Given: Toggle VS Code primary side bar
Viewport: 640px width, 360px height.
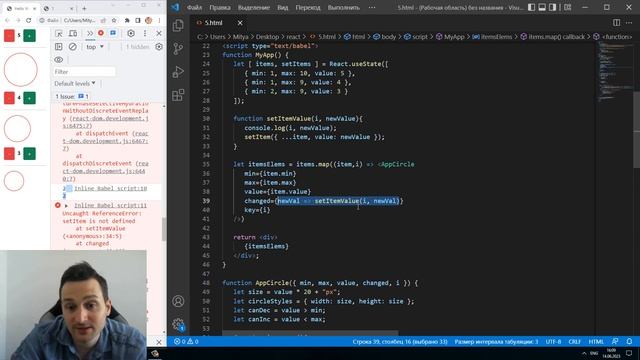Looking at the screenshot, I should 531,7.
